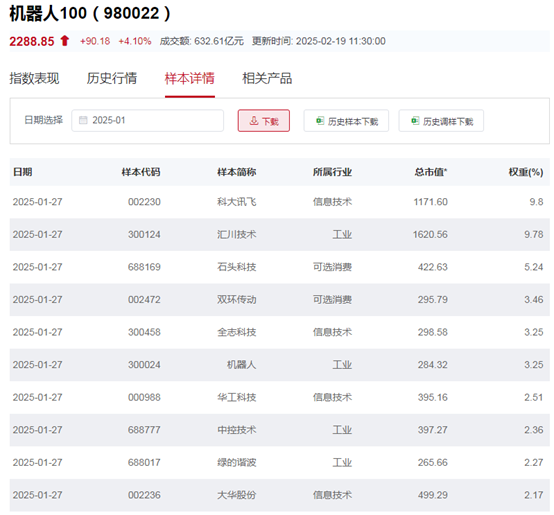Click the 总市值 column header
The image size is (554, 515).
point(431,172)
